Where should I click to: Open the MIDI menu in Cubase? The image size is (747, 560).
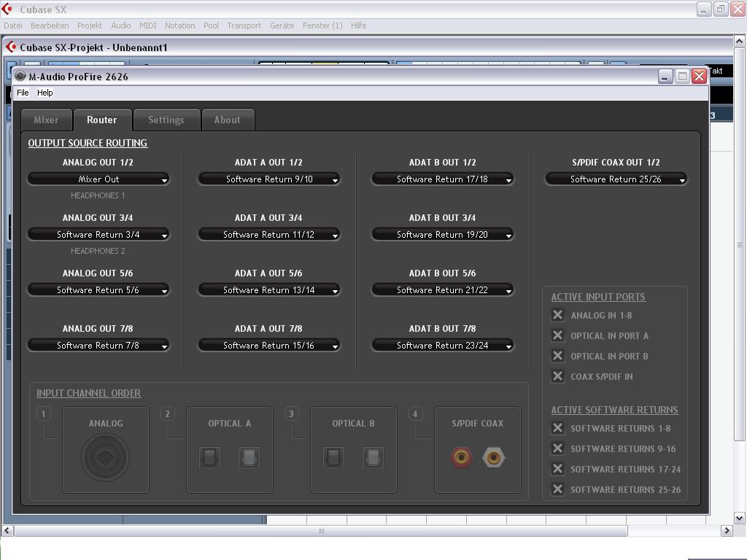147,26
